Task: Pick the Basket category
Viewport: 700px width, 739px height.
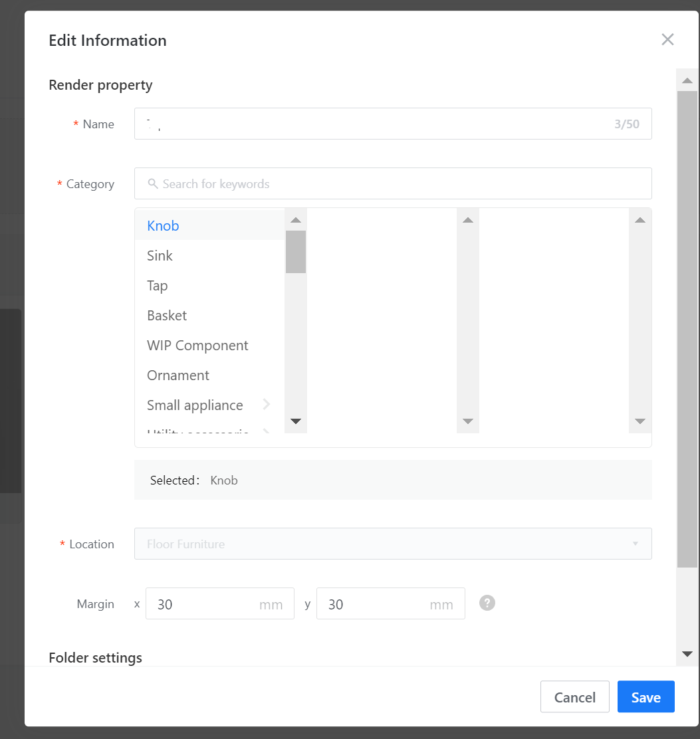Action: 167,315
